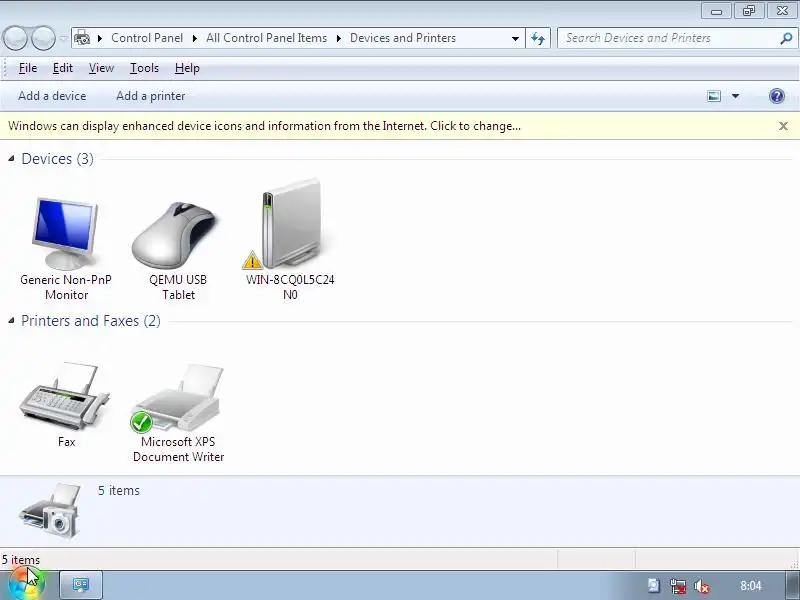The image size is (800, 600).
Task: Click Devices and Printers breadcrumb segment
Action: [403, 38]
